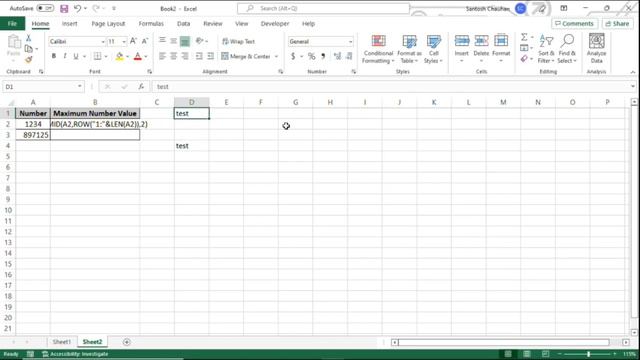Toggle the AutoSave switch

(45, 8)
